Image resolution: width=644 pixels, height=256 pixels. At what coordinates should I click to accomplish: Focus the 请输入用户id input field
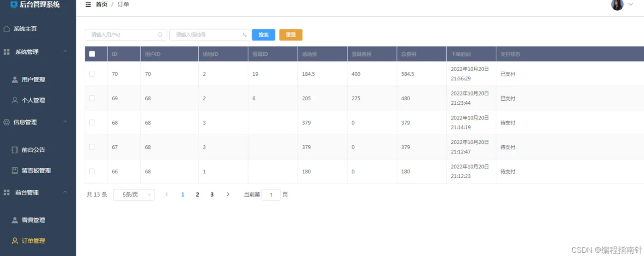coord(126,35)
